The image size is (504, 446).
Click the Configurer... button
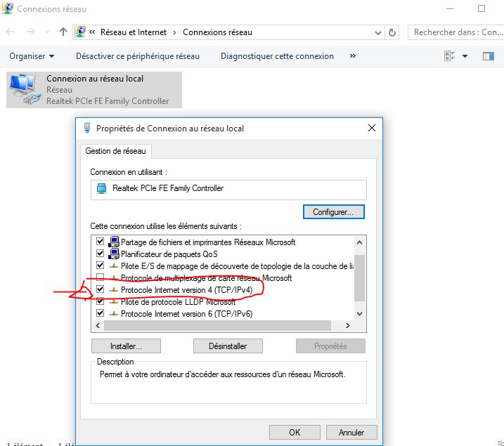tap(333, 212)
